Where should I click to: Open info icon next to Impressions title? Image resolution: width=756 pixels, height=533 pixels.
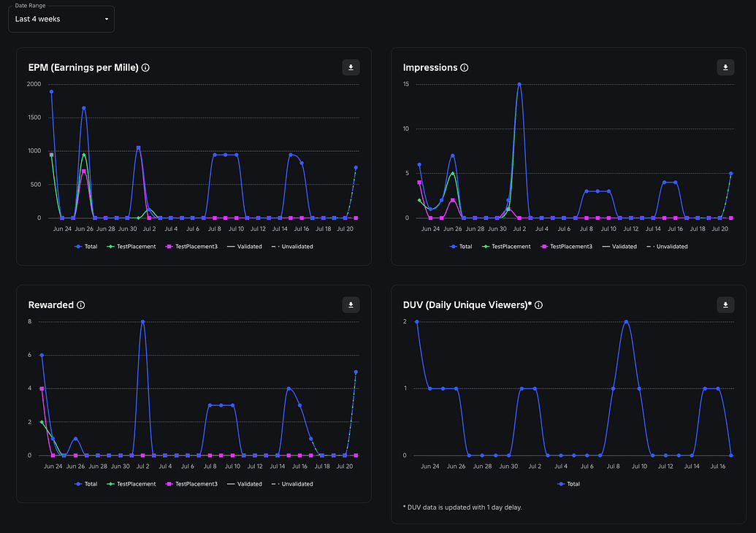(465, 67)
